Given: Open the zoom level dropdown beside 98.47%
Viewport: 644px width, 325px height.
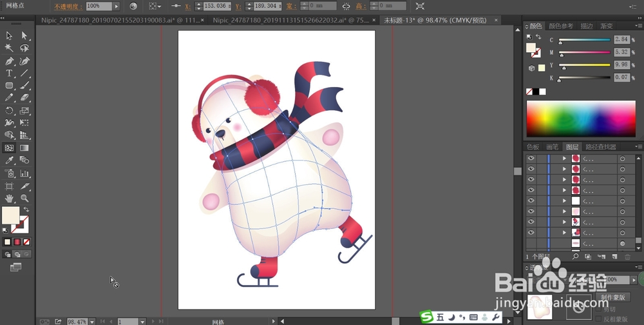Looking at the screenshot, I should pos(92,321).
